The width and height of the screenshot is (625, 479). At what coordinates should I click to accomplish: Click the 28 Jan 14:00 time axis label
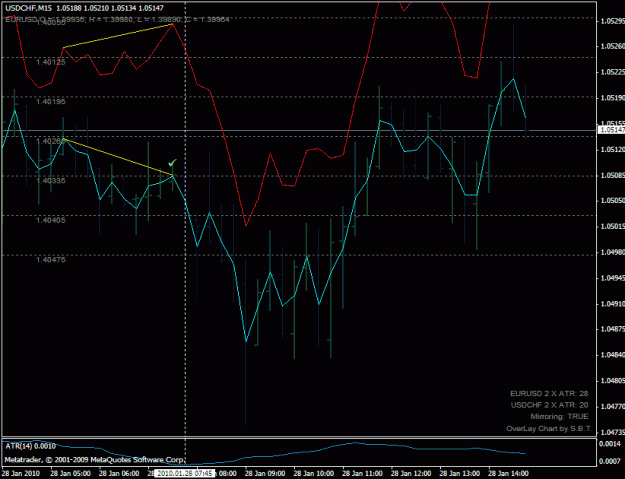(x=508, y=473)
